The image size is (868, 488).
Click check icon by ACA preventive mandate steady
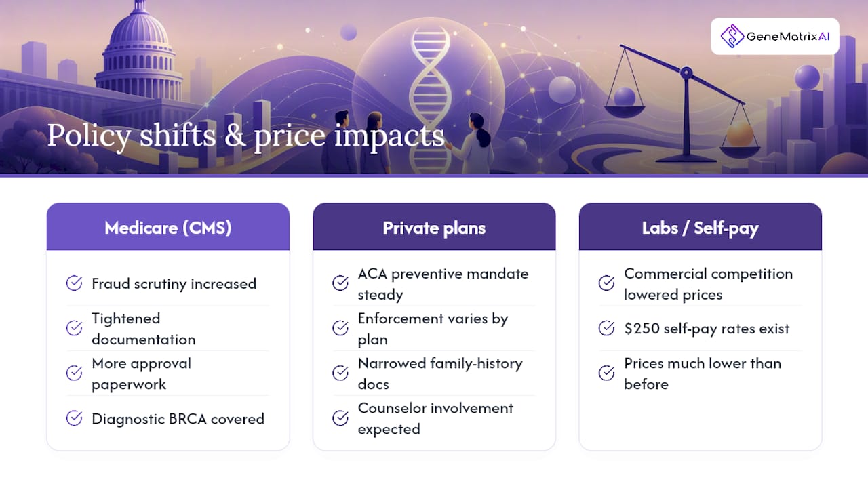coord(340,283)
